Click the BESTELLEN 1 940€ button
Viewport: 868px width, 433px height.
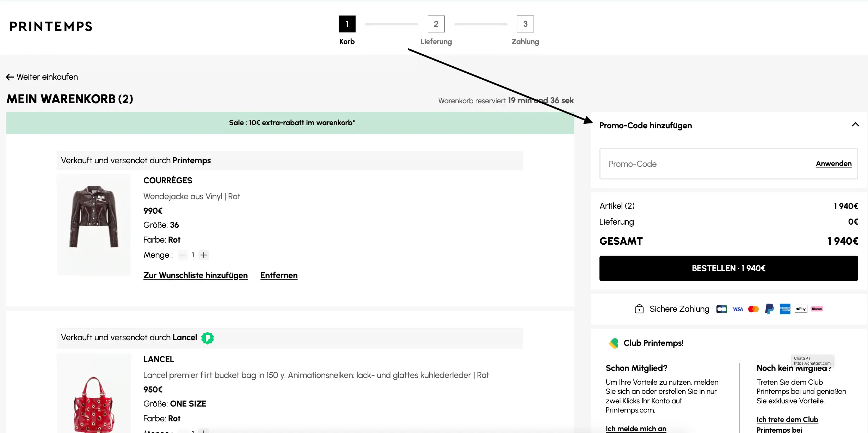point(728,268)
